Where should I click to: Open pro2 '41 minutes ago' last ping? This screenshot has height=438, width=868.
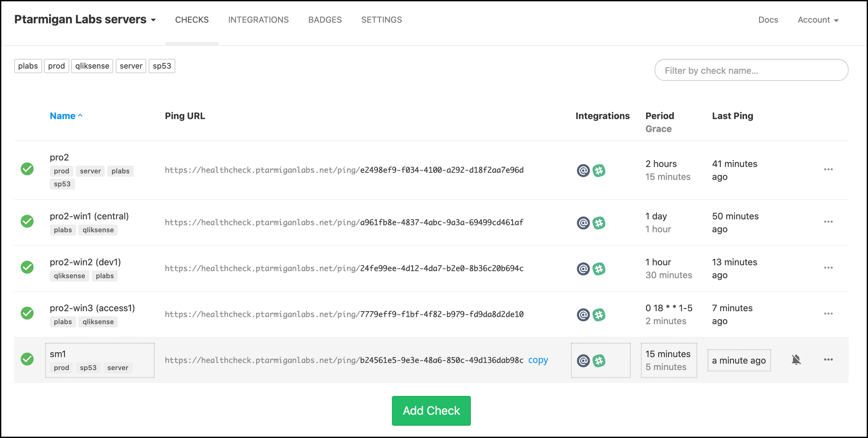tap(735, 170)
